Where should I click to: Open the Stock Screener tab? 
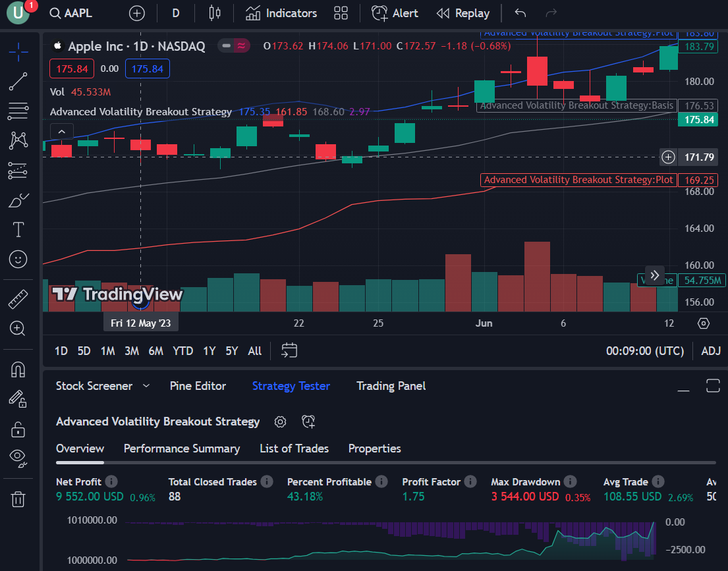[x=94, y=386]
